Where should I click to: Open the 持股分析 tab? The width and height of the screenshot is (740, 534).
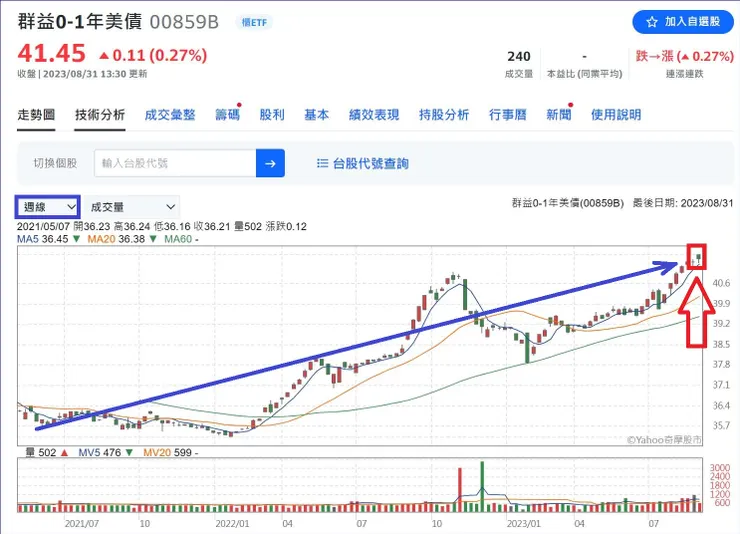tap(444, 115)
